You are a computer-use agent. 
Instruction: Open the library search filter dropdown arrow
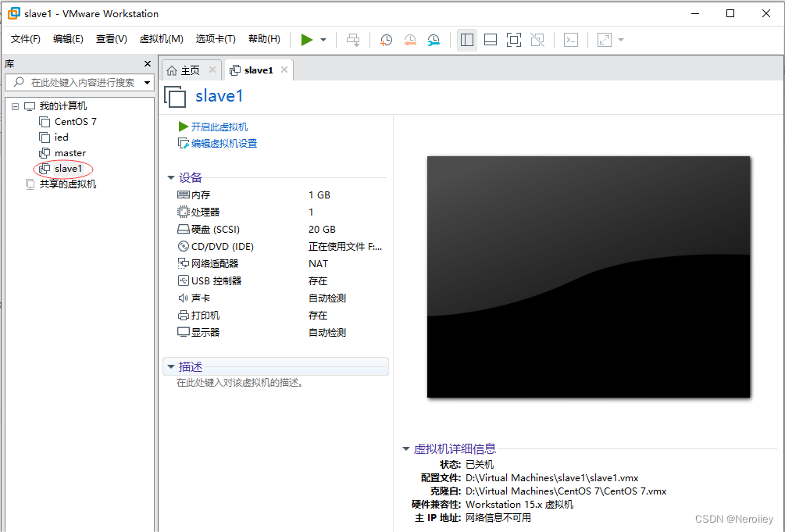(147, 83)
